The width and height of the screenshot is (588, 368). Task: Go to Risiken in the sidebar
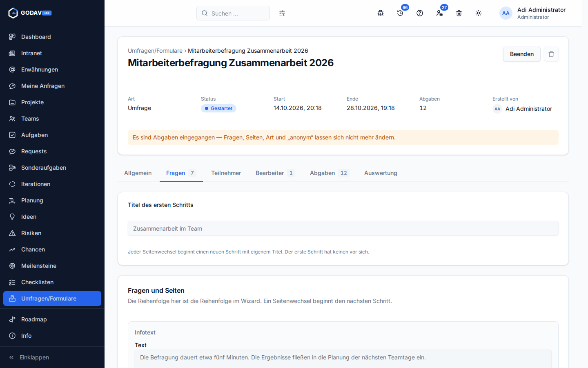point(52,233)
